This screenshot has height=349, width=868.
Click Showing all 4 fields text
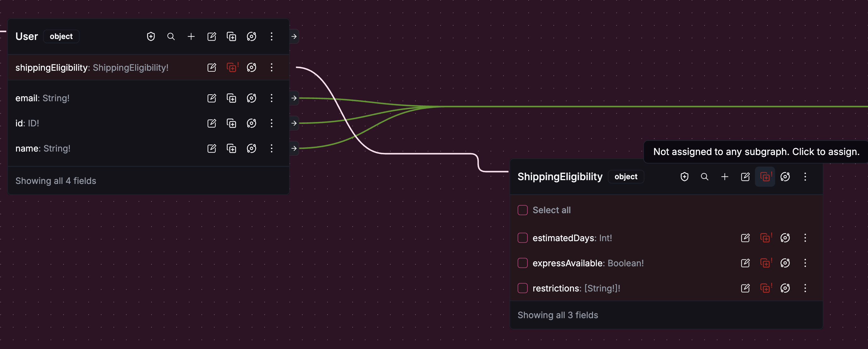point(56,181)
